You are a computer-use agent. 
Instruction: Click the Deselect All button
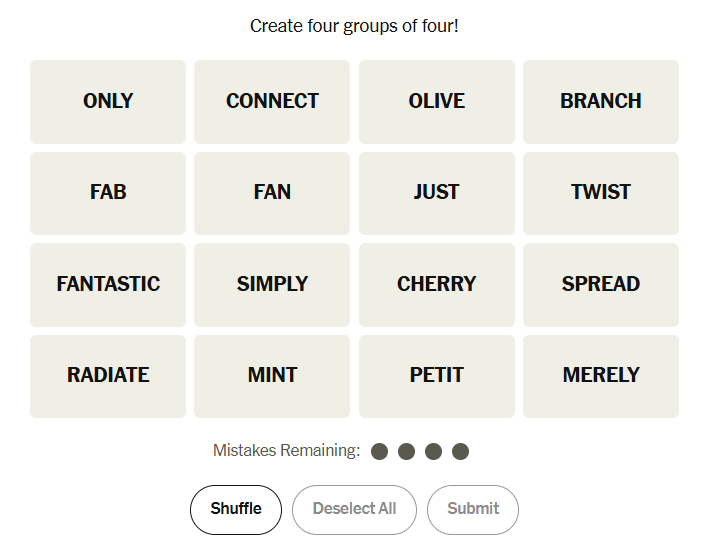click(354, 509)
